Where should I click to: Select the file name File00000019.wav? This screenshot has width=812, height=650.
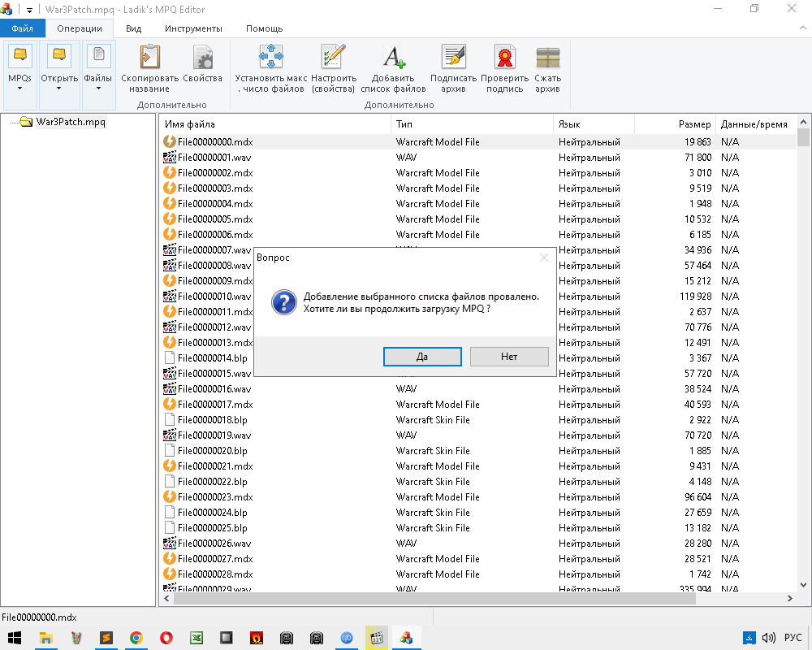[x=214, y=435]
